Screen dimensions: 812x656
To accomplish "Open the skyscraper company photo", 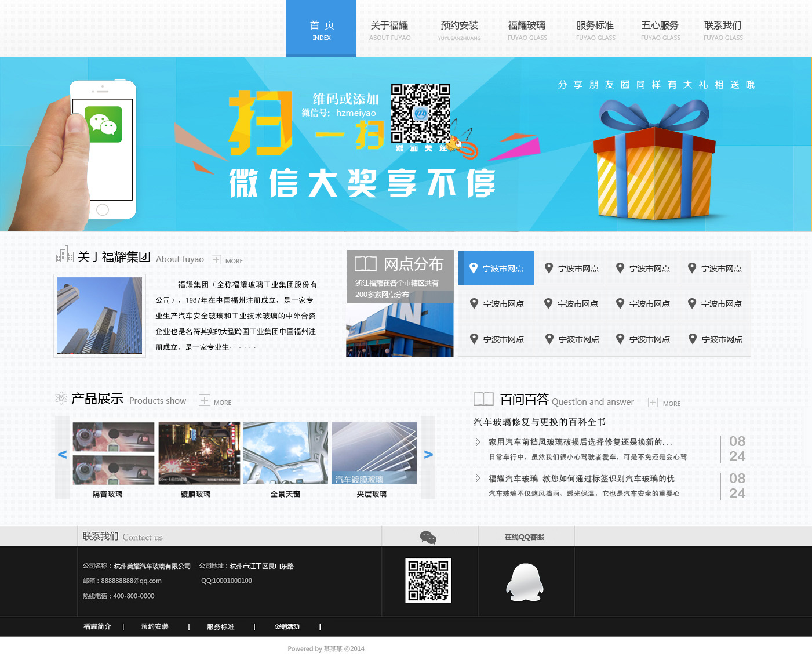I will click(x=100, y=316).
